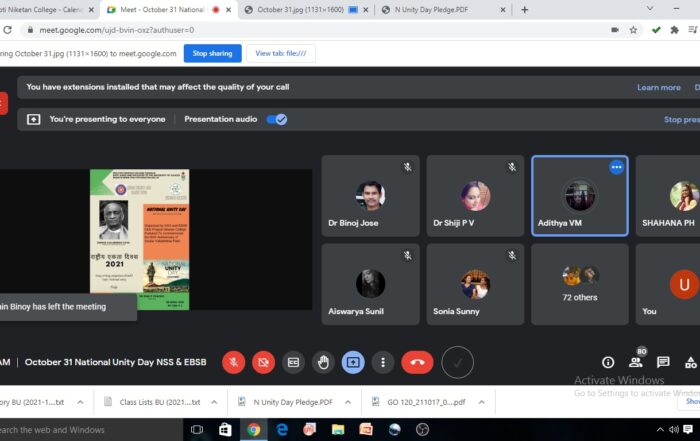Bookmark this page with star icon

click(633, 30)
